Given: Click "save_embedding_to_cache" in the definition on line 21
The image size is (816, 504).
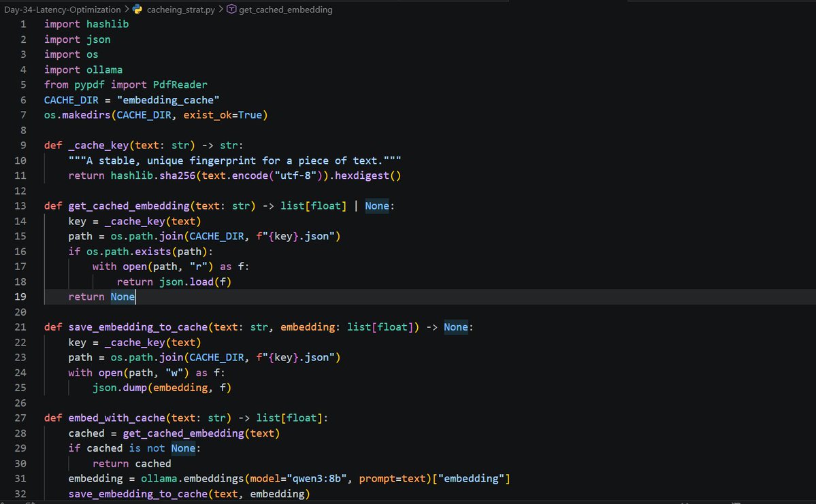Looking at the screenshot, I should (138, 327).
